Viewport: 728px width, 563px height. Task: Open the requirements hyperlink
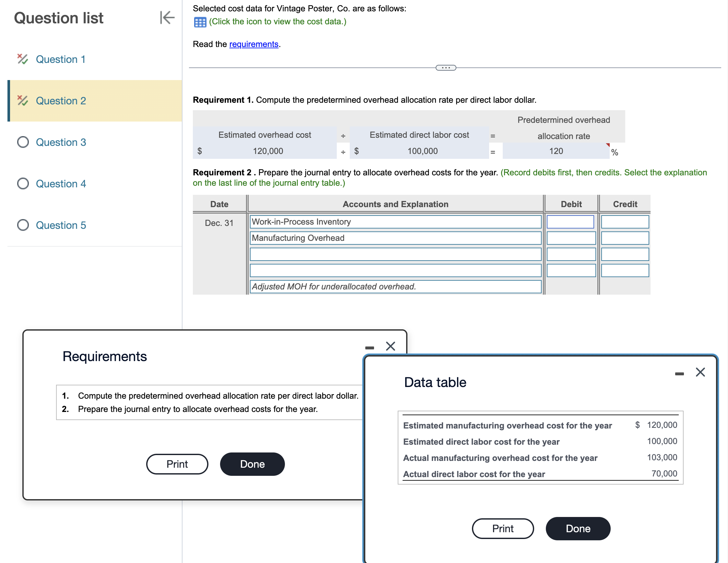click(x=254, y=44)
